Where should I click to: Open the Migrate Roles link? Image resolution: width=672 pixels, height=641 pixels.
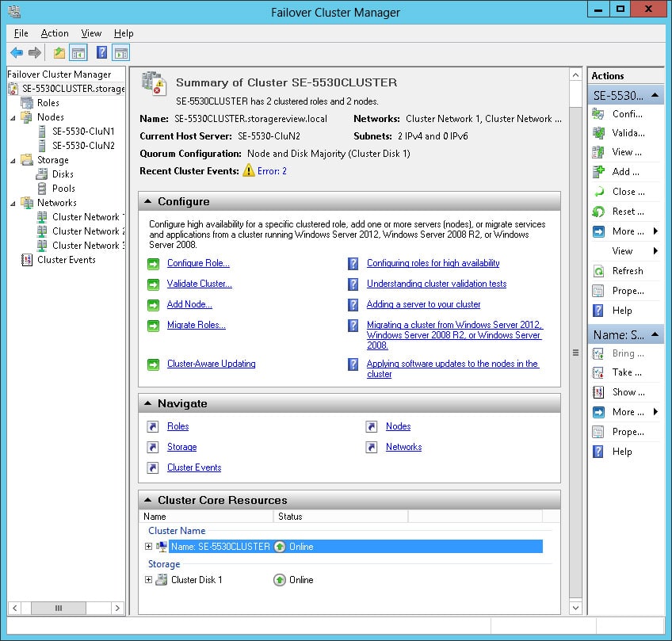click(x=197, y=325)
